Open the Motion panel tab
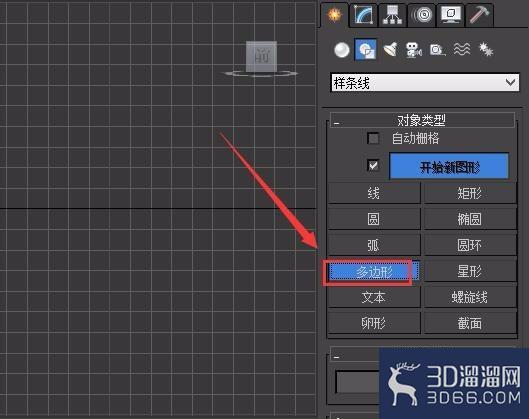529x419 pixels. click(422, 15)
